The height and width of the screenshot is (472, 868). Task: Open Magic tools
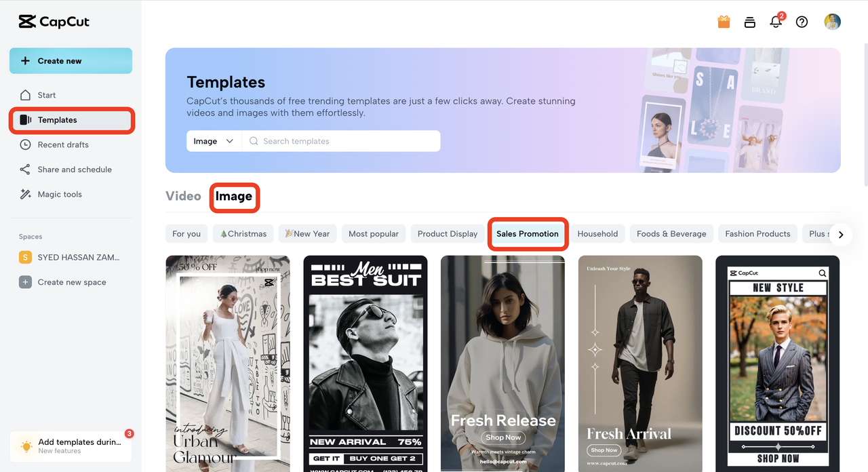point(71,194)
